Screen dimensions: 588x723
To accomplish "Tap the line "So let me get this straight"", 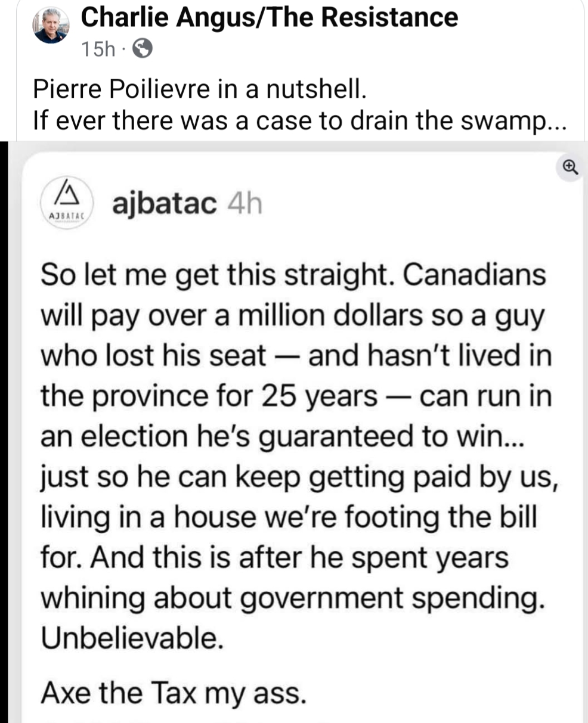I will pyautogui.click(x=292, y=275).
